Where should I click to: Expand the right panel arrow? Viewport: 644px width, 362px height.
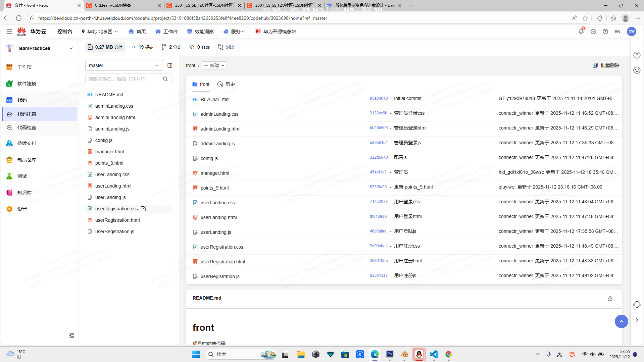[x=637, y=320]
